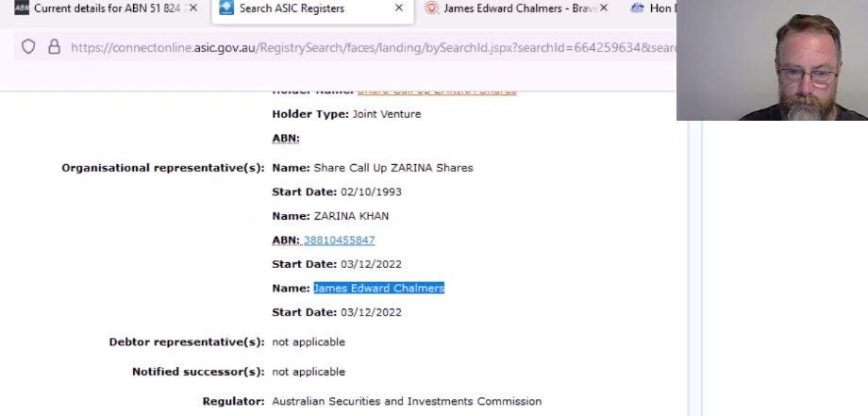Click the ZARINA KHAN name text

tap(351, 216)
